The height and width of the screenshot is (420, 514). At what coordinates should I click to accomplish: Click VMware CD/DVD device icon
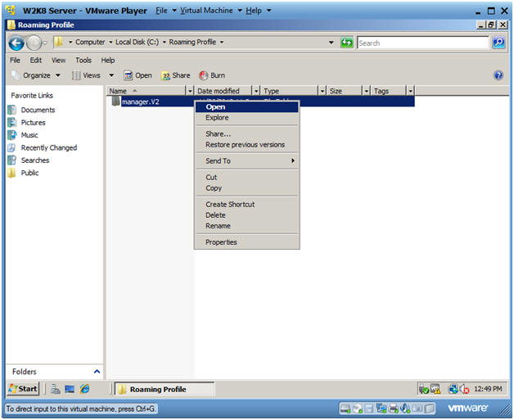tap(358, 409)
